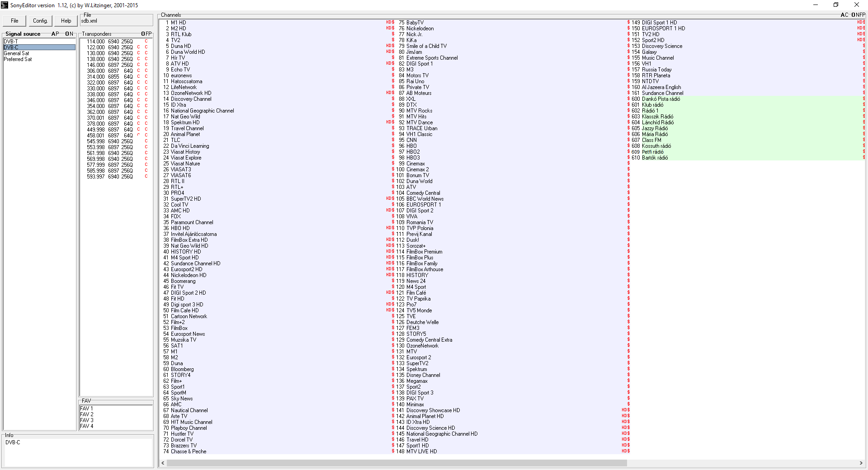The width and height of the screenshot is (868, 470).
Task: Select channel 3 RTL Klub
Action: tap(278, 34)
